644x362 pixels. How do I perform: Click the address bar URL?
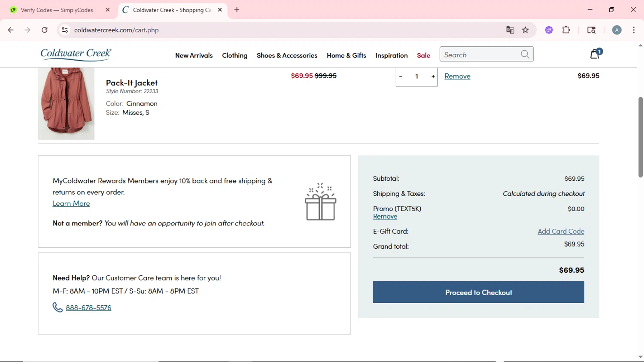coord(116,30)
